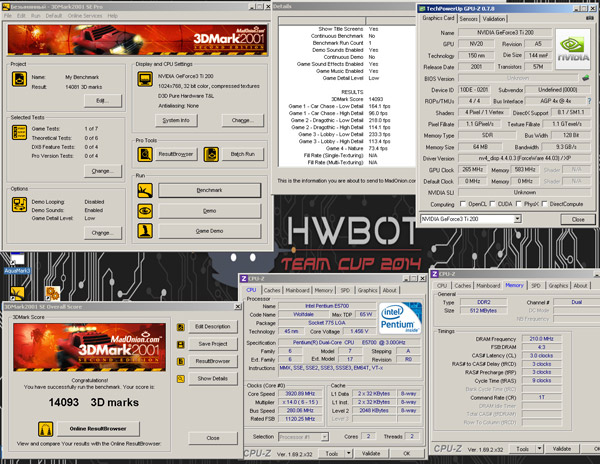Click the Save Project floppy icon

[181, 344]
